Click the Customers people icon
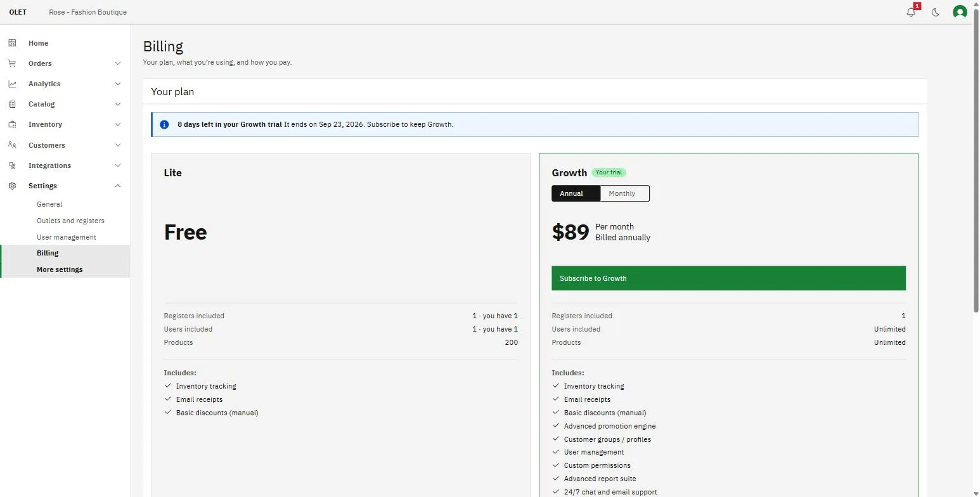The height and width of the screenshot is (497, 980). [x=12, y=145]
